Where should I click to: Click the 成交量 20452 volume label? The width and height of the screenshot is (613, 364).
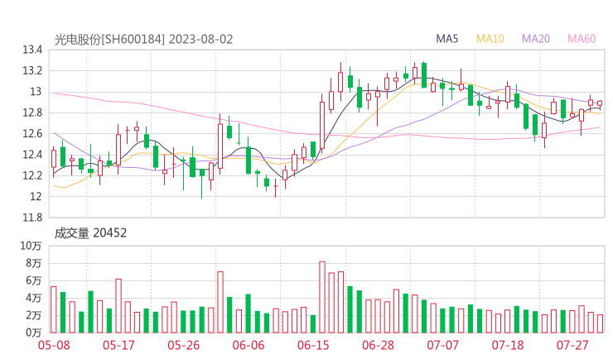90,233
